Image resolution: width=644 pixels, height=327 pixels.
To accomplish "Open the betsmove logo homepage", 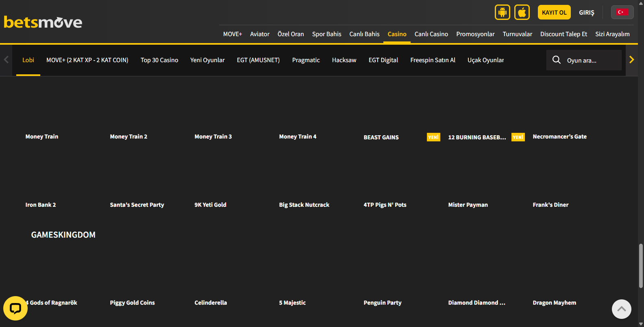I will (43, 22).
